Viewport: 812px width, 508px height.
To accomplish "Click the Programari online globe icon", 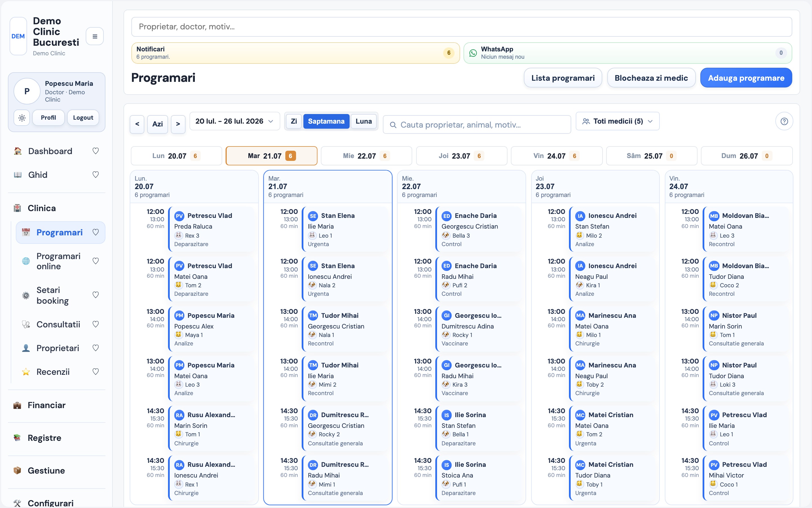I will tap(26, 261).
